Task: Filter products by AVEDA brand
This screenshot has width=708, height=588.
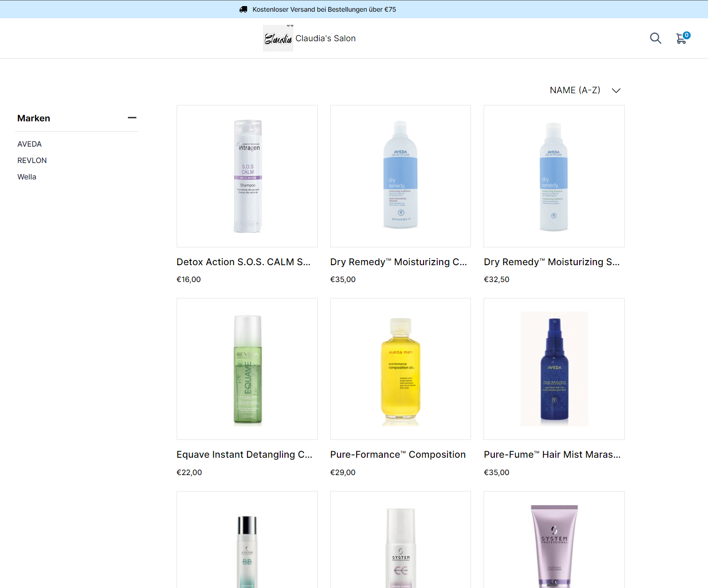Action: [30, 144]
